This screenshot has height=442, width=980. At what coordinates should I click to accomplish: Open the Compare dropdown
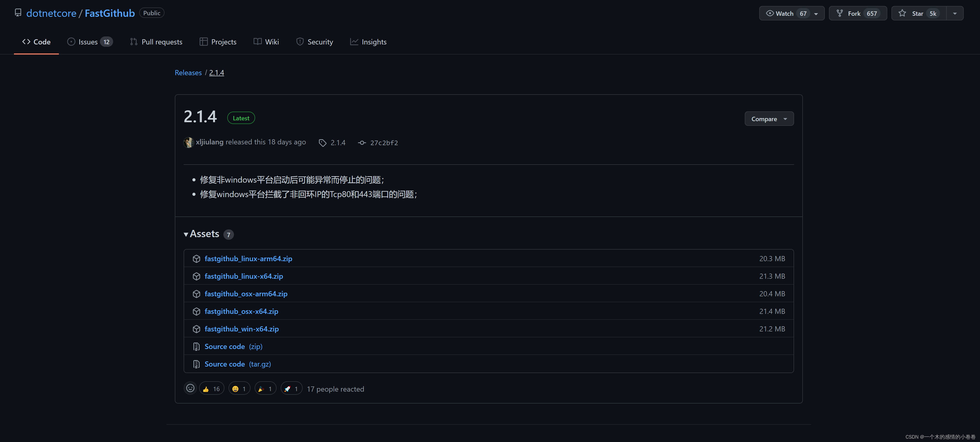click(769, 118)
